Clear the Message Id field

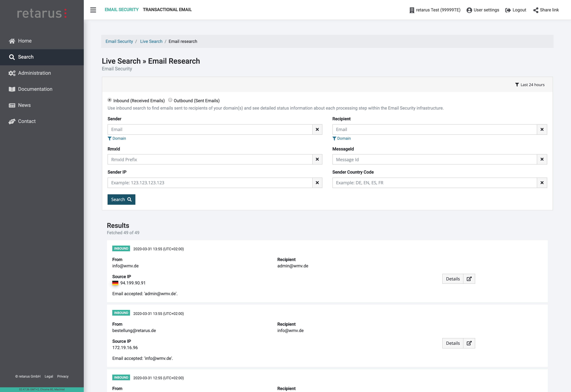[x=542, y=159]
